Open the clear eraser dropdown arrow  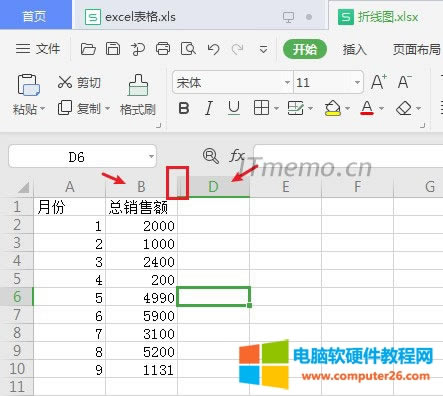[x=419, y=108]
